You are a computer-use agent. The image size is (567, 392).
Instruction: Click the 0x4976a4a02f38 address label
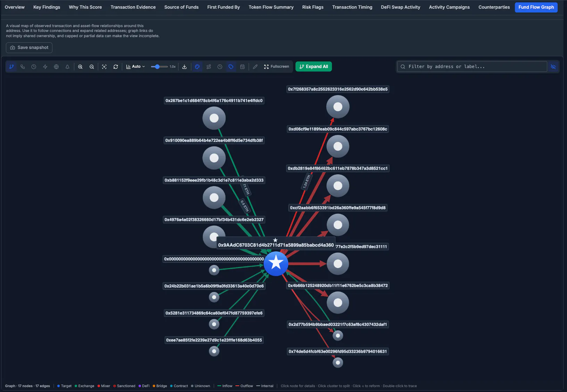tap(214, 219)
